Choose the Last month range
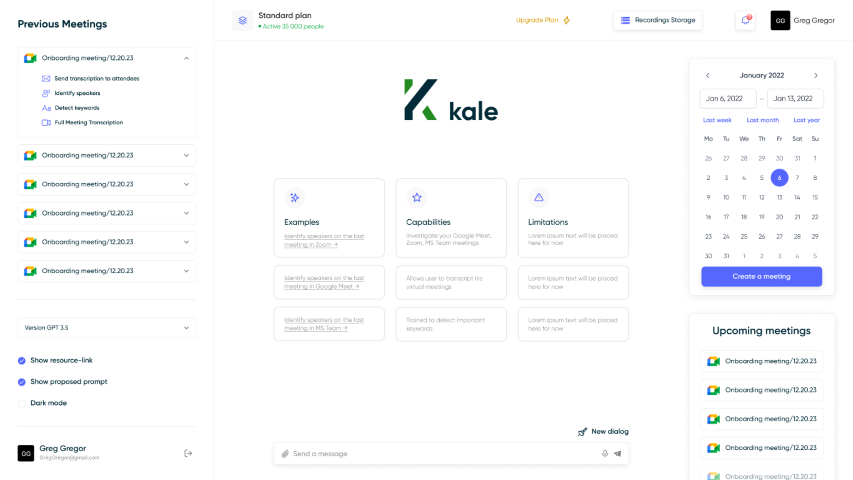This screenshot has height=480, width=853. (x=763, y=120)
